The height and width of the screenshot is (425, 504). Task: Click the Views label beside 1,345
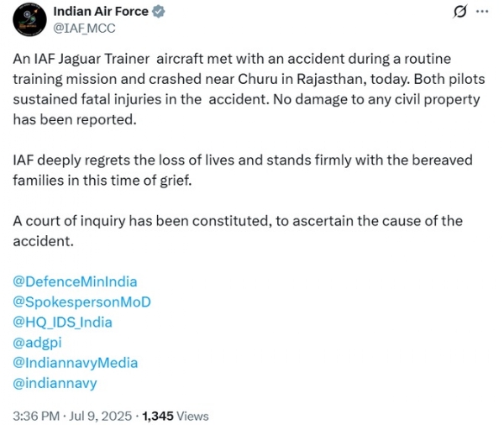[x=192, y=416]
